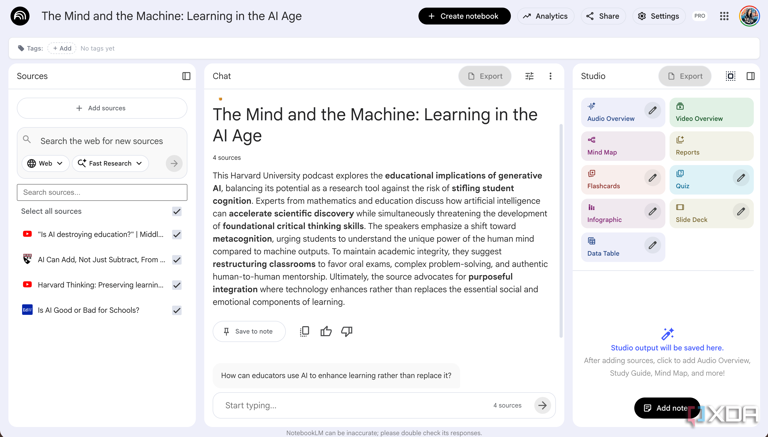
Task: Edit Quiz with pencil icon
Action: coord(741,178)
